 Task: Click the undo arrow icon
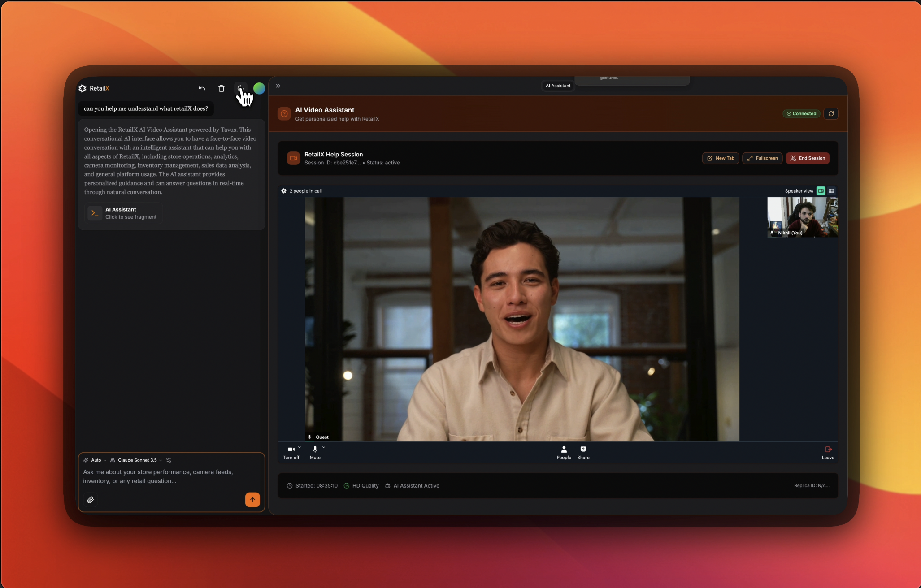(202, 89)
